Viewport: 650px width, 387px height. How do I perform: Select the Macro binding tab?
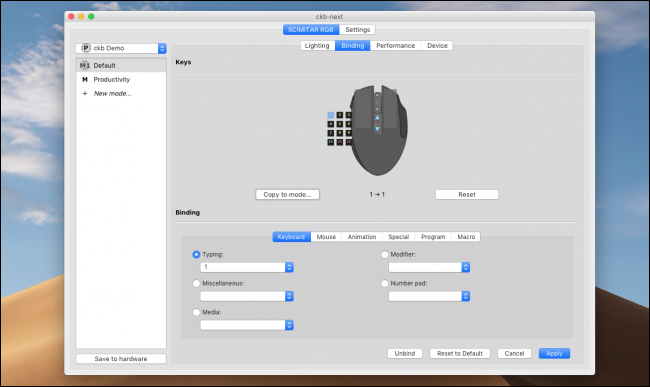coord(466,237)
